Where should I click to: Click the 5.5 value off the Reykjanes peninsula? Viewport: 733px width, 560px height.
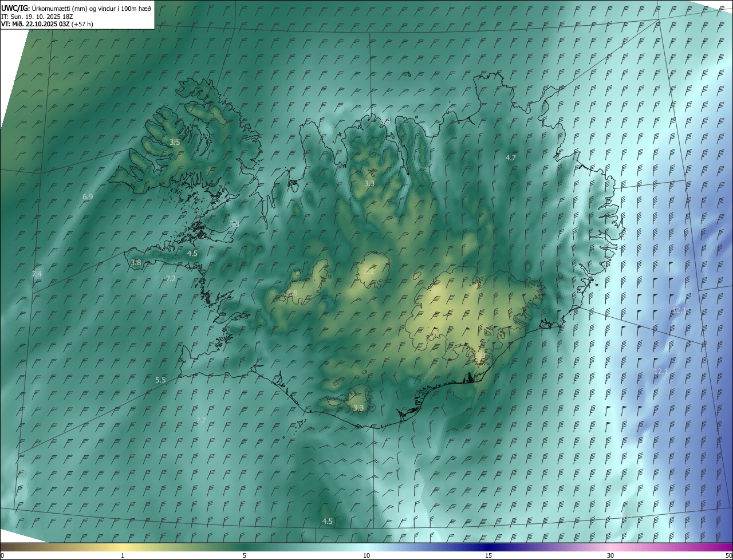pyautogui.click(x=160, y=380)
